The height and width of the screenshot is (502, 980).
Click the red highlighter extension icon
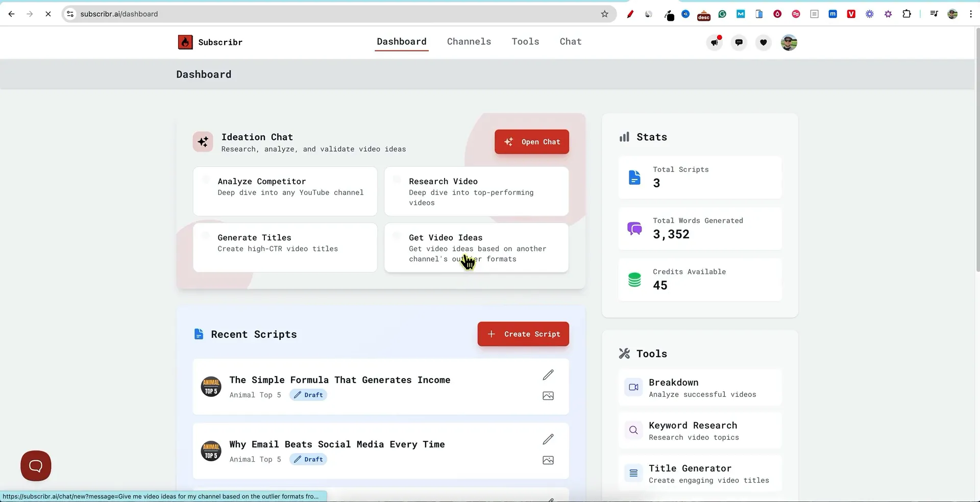coord(630,14)
